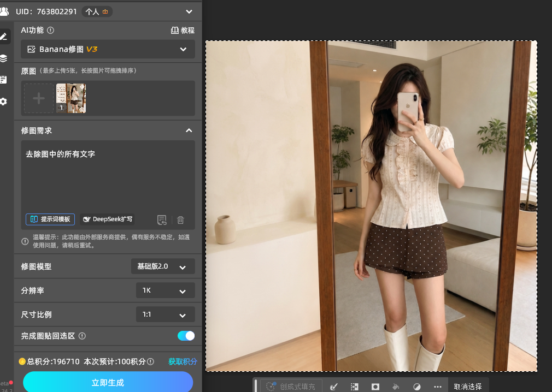Click the trash icon to clear prompt
Image resolution: width=552 pixels, height=392 pixels.
click(x=180, y=220)
